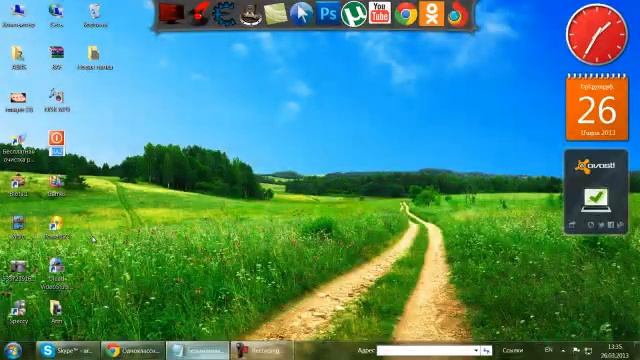
Task: Click the orange power button gadget
Action: click(x=56, y=138)
